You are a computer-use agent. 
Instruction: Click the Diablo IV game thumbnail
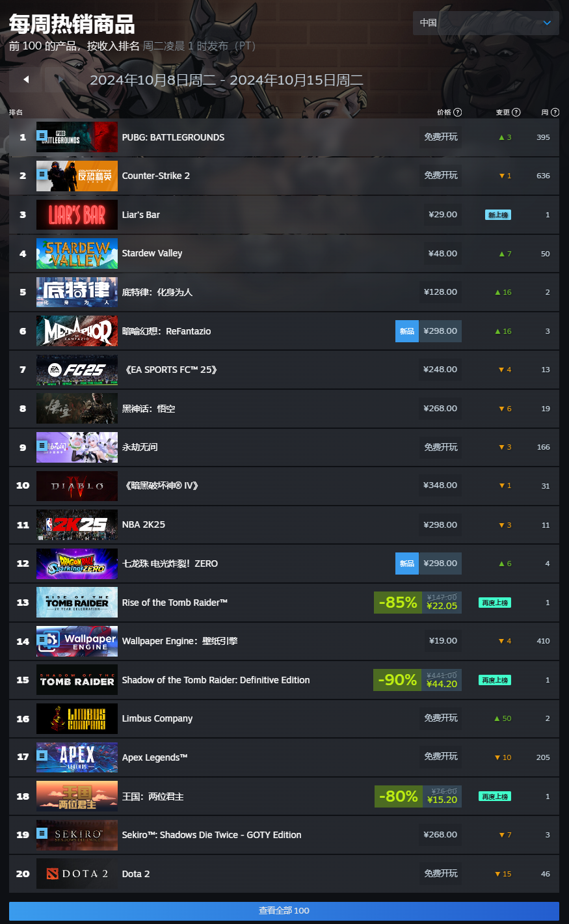point(77,486)
